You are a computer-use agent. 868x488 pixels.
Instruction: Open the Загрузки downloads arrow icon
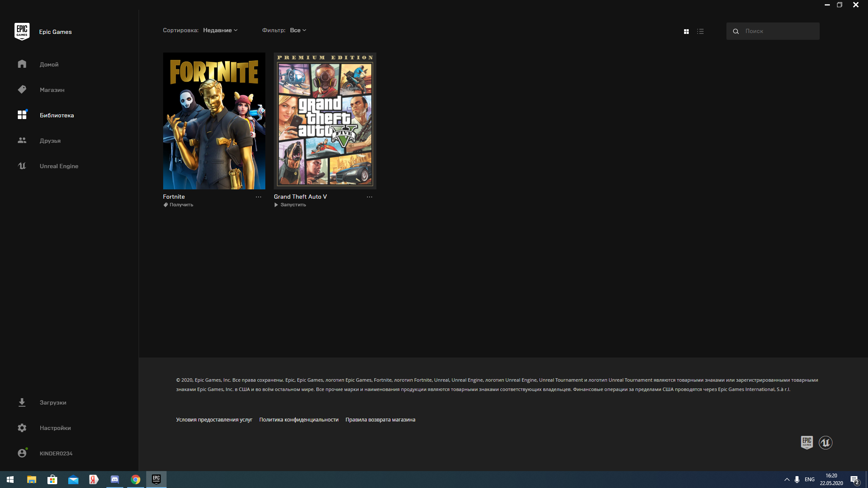pos(22,402)
